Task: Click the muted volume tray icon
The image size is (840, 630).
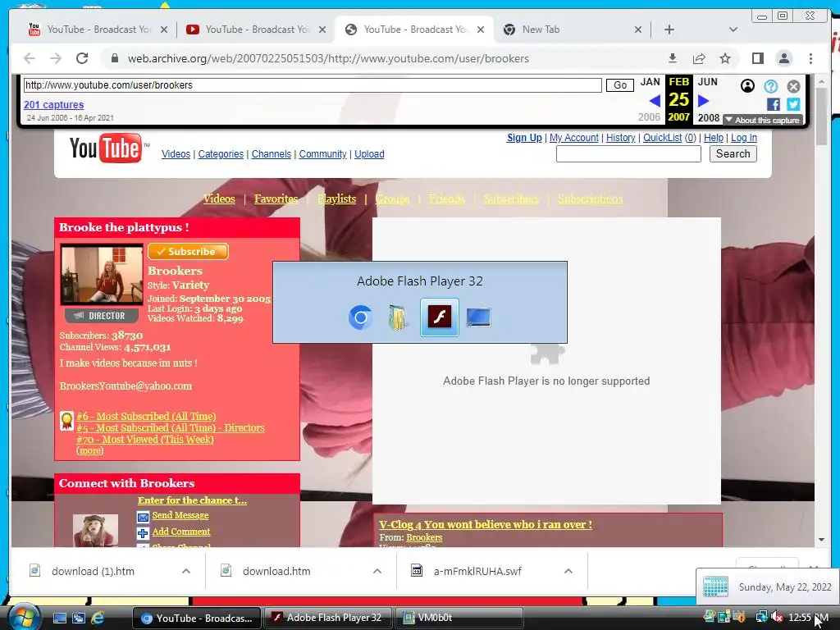Action: [x=777, y=618]
